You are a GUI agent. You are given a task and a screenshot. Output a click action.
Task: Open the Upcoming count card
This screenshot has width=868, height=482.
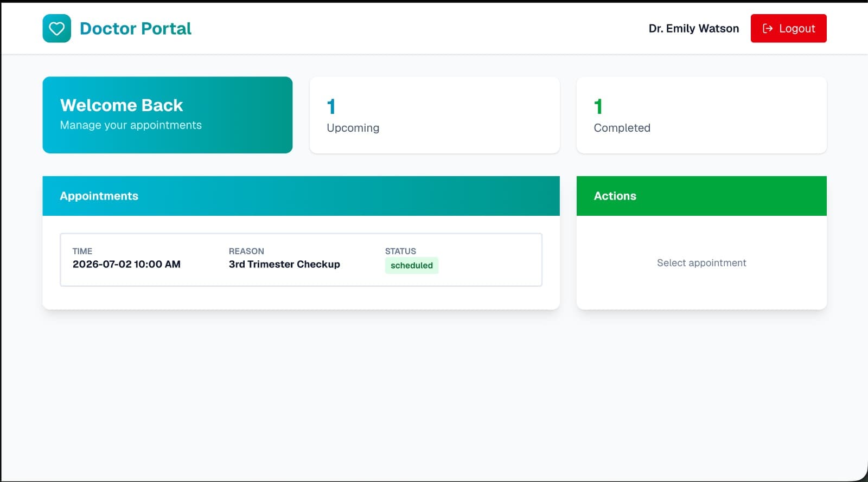pos(435,115)
